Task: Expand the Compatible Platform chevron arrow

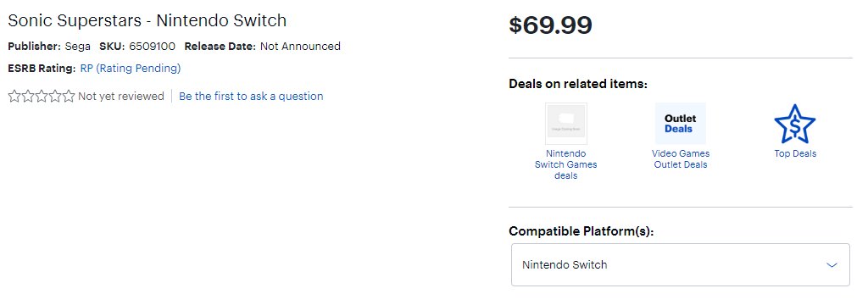Action: [832, 265]
